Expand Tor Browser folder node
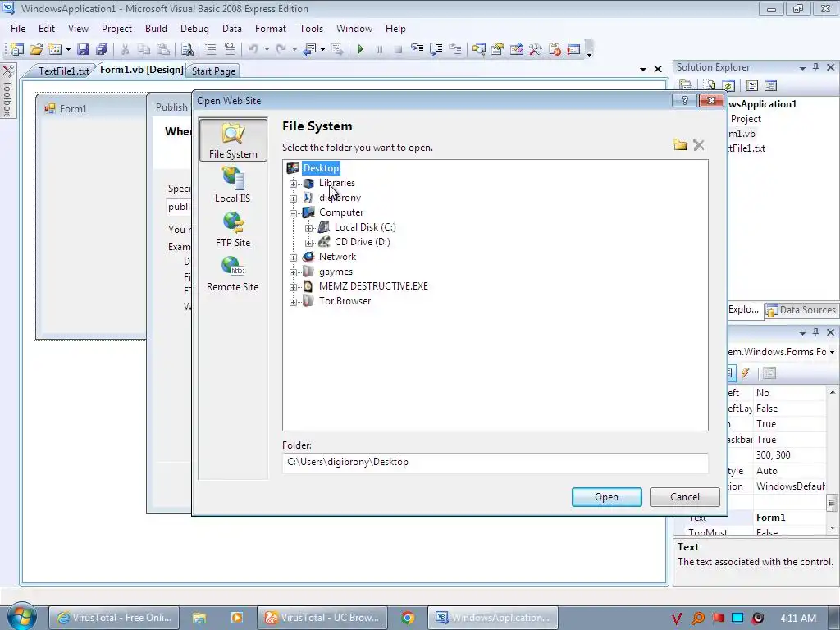Image resolution: width=840 pixels, height=630 pixels. point(293,302)
